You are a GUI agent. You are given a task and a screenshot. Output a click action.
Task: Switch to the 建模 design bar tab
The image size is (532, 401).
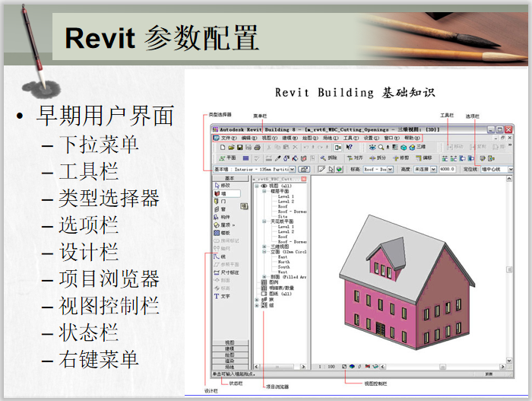click(230, 348)
